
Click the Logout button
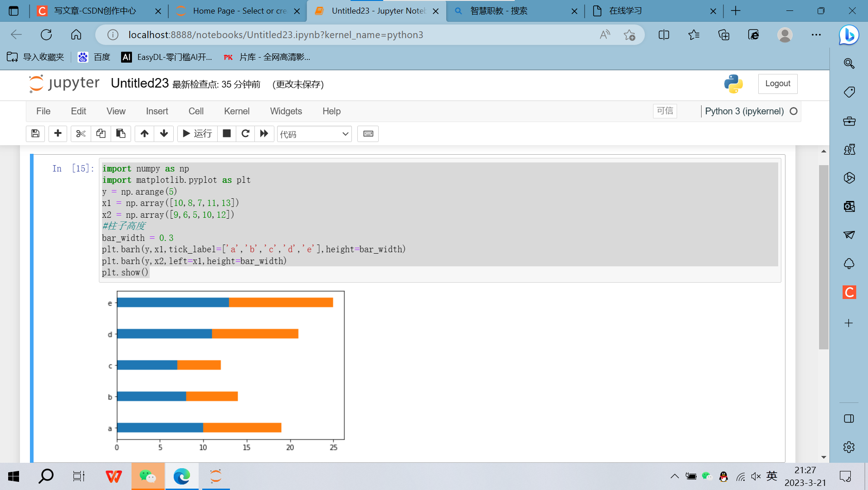pyautogui.click(x=777, y=83)
